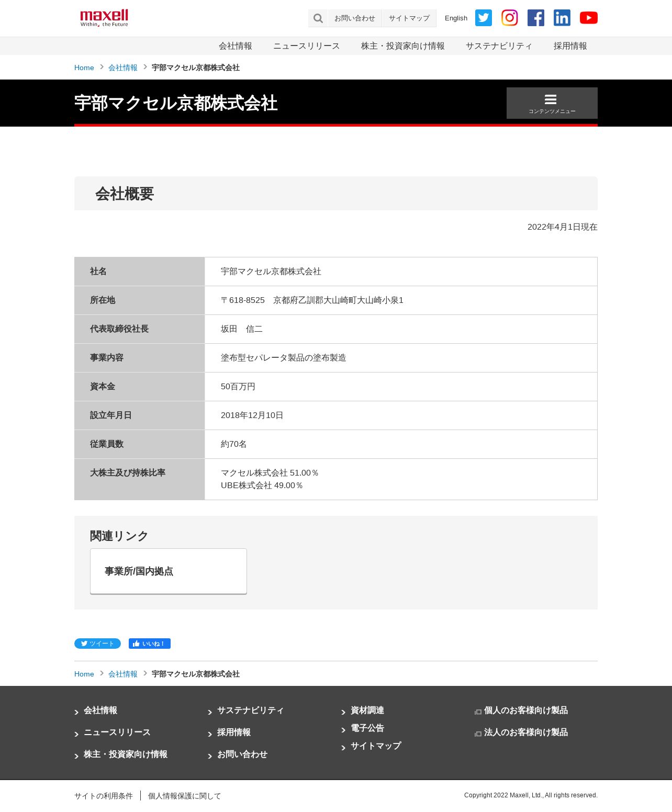Image resolution: width=672 pixels, height=812 pixels.
Task: Open footer link 資材調達
Action: pyautogui.click(x=367, y=710)
